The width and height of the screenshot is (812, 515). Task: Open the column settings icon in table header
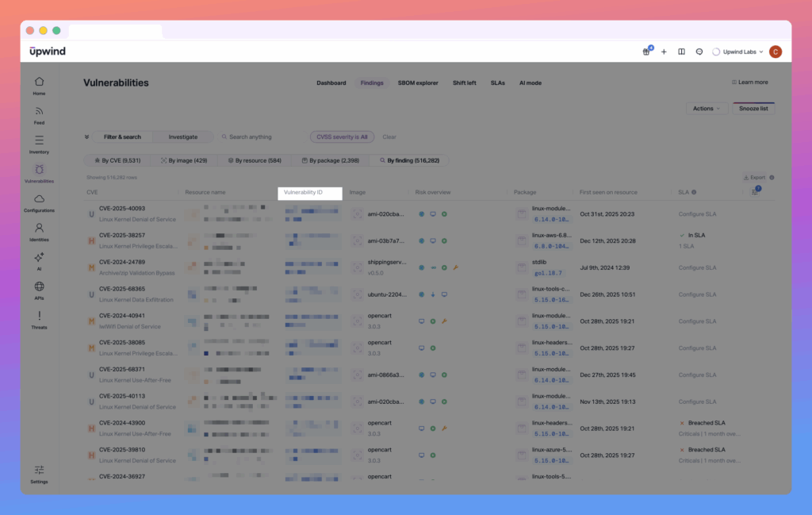point(756,192)
